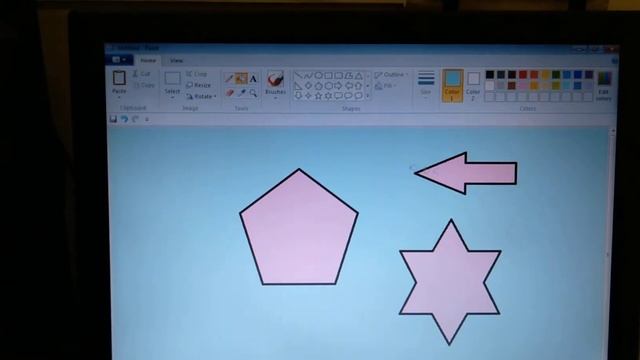Viewport: 640px width, 360px height.
Task: Choose the Triangle shape in top row
Action: [x=358, y=76]
